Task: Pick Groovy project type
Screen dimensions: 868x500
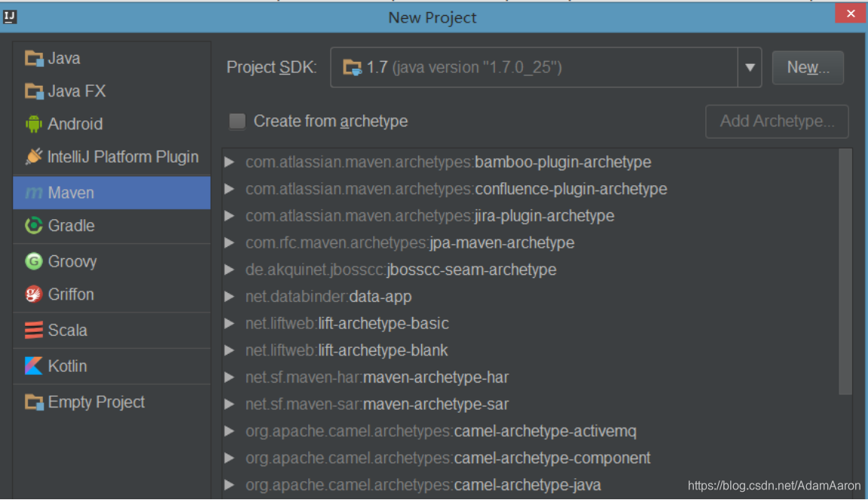Action: coord(112,261)
